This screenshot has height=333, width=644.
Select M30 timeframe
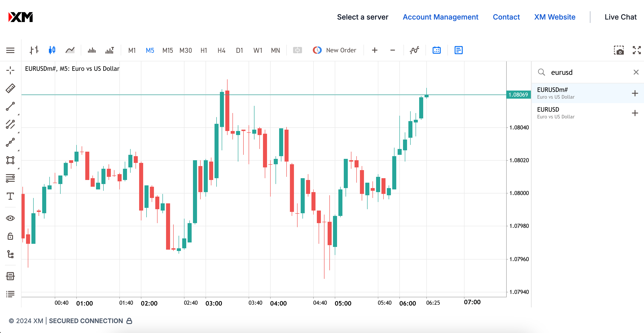click(186, 50)
